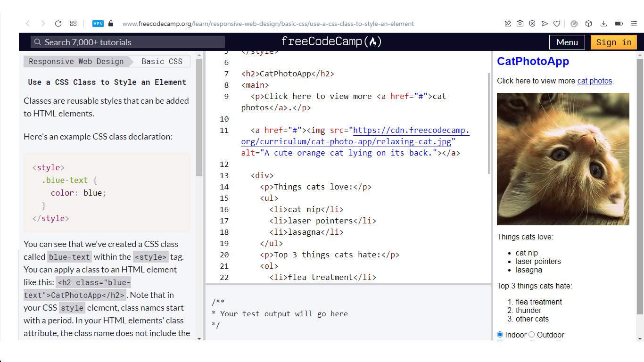This screenshot has width=644, height=362.
Task: Click '<p>Top 3 things cats hate:</p>' code line
Action: pyautogui.click(x=330, y=255)
